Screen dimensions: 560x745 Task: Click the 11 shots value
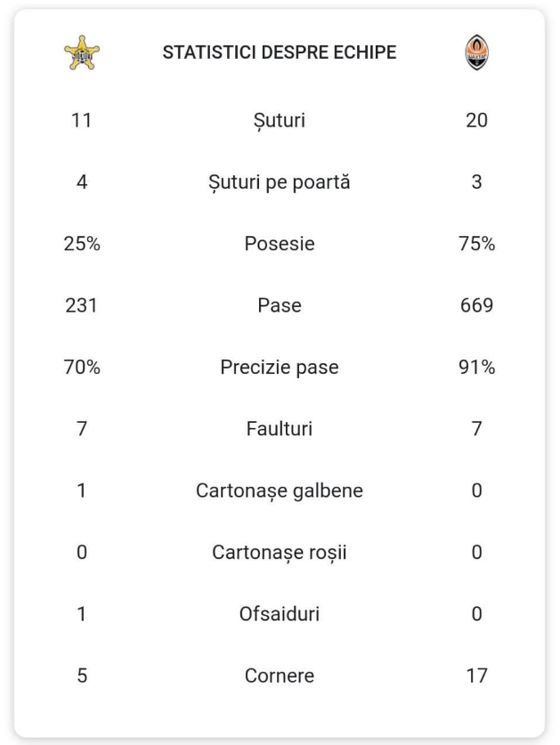(82, 121)
